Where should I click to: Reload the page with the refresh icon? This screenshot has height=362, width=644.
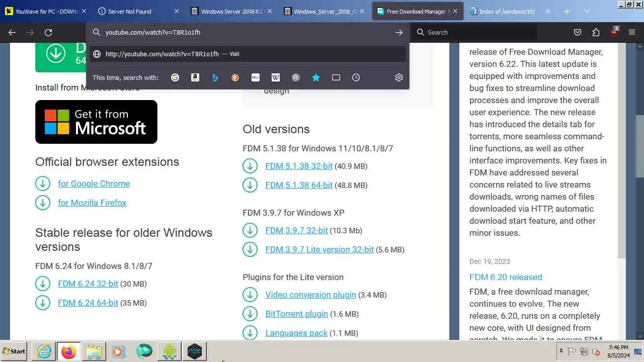click(x=48, y=32)
